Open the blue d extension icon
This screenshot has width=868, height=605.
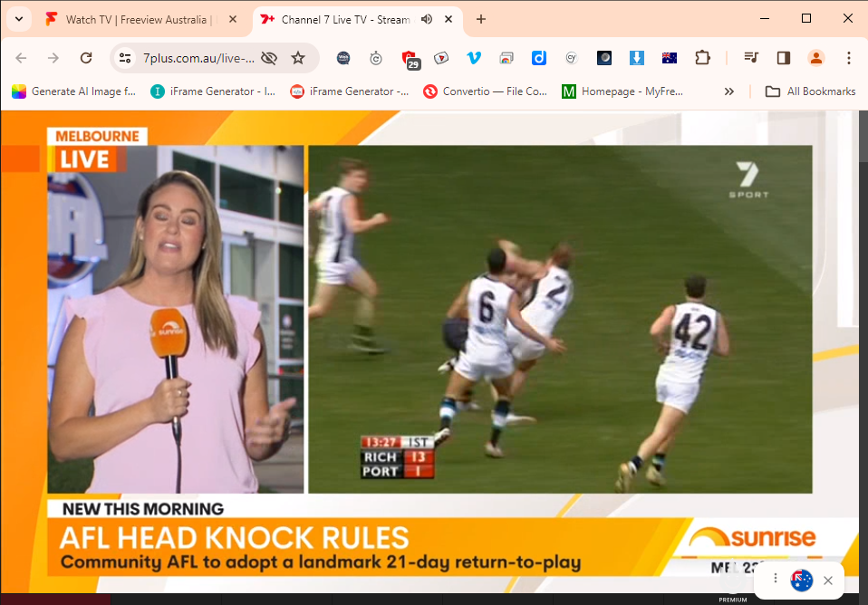539,58
